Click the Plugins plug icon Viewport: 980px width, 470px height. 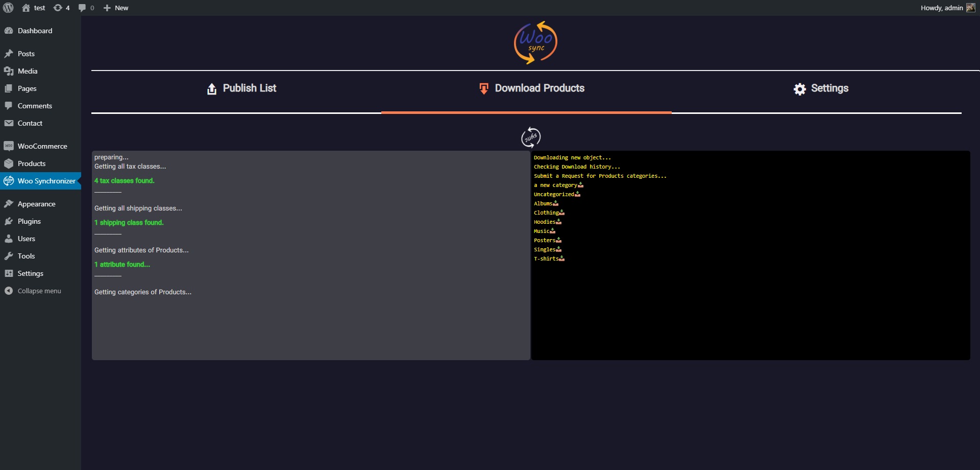pos(9,221)
